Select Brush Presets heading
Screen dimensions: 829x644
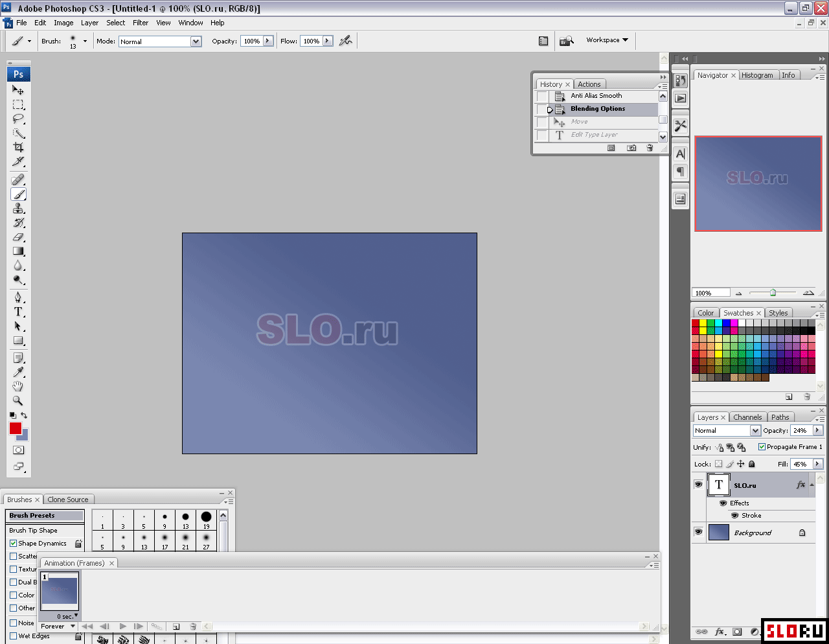coord(45,516)
